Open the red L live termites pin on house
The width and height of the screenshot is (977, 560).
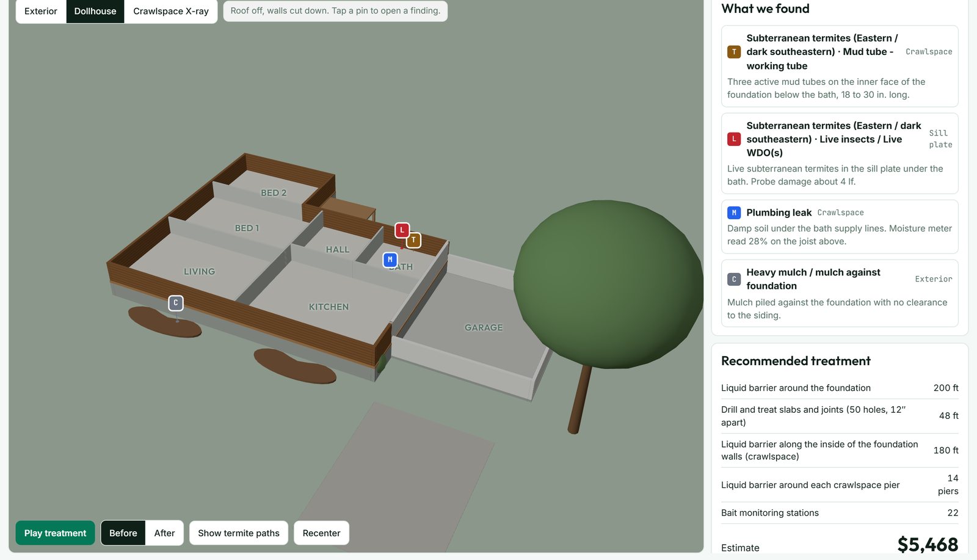[402, 230]
